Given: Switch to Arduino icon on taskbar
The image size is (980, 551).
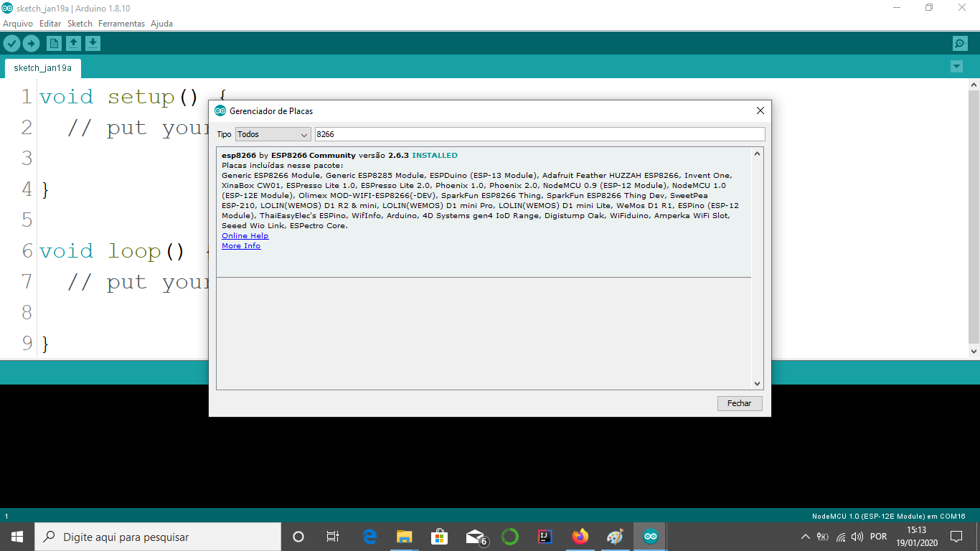Looking at the screenshot, I should [x=650, y=537].
